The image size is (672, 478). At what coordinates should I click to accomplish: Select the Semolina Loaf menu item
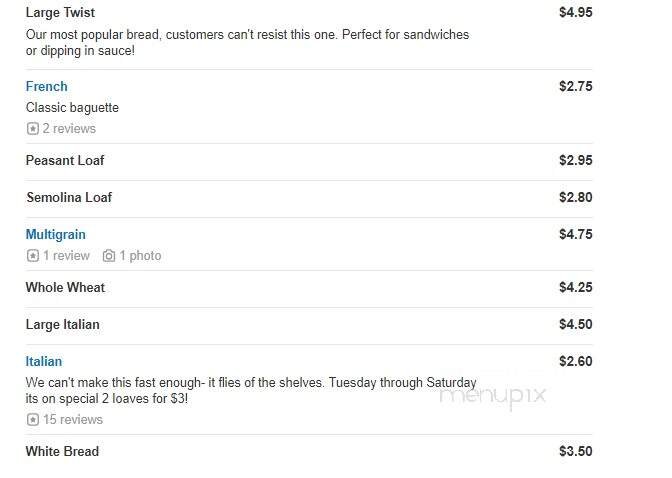(69, 198)
